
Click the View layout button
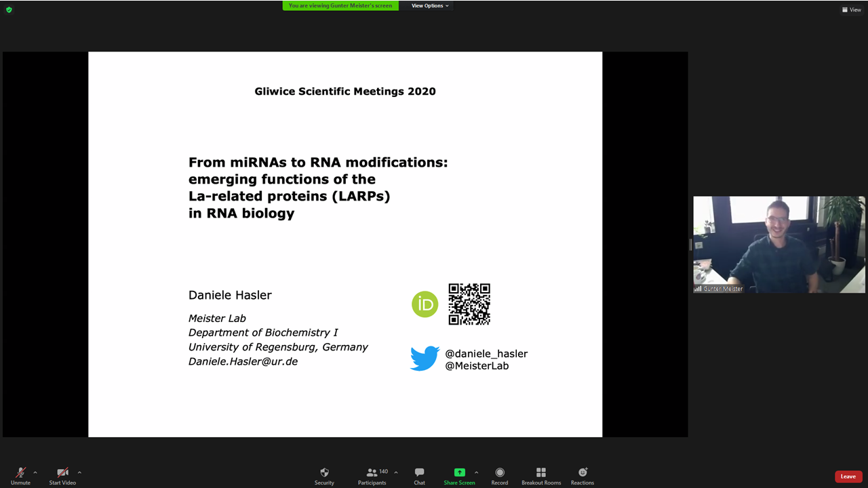(x=851, y=9)
